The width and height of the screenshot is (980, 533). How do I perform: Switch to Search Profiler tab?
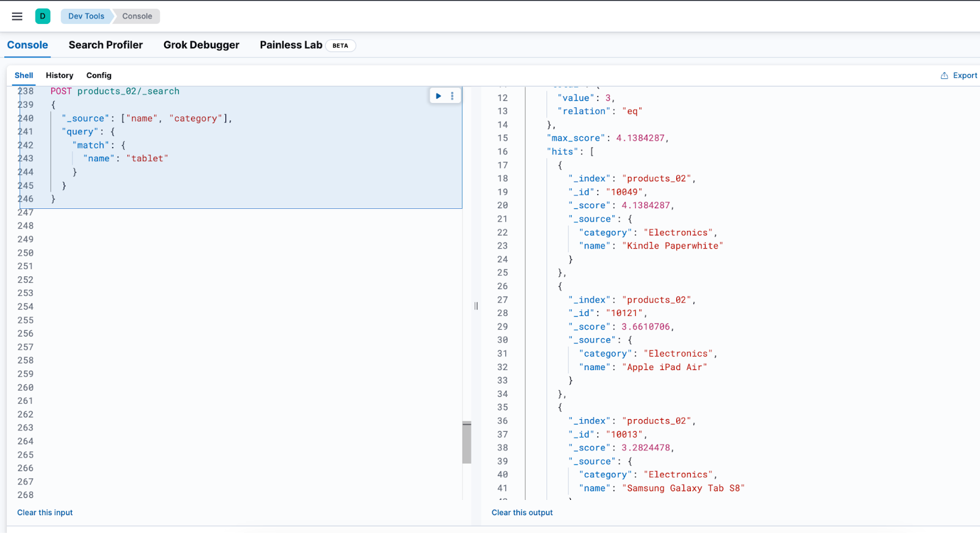pos(105,45)
